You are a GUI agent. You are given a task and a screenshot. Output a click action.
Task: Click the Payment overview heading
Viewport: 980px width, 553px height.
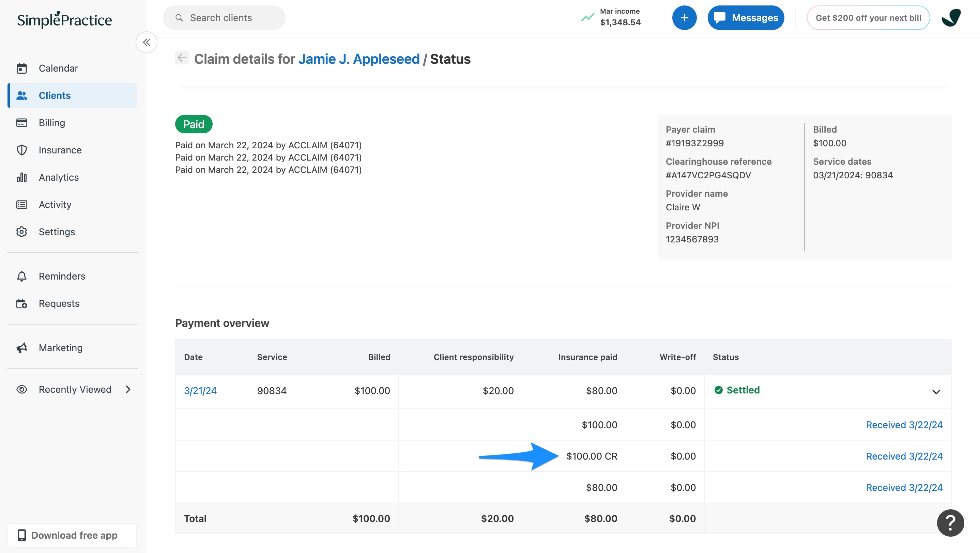[x=222, y=323]
